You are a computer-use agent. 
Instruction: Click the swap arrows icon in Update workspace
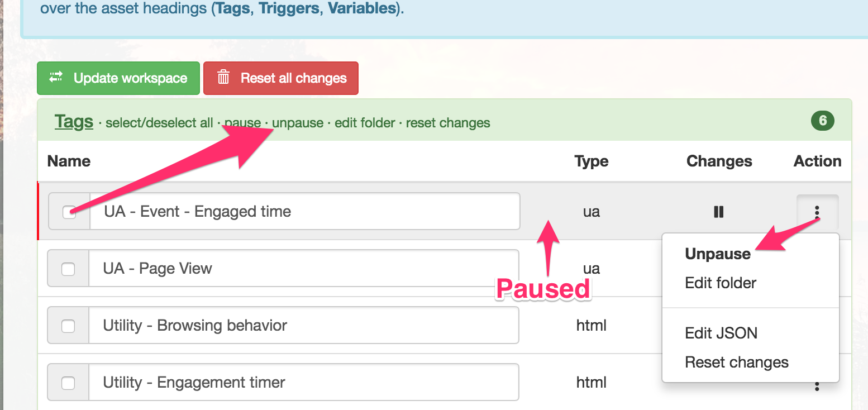(56, 78)
